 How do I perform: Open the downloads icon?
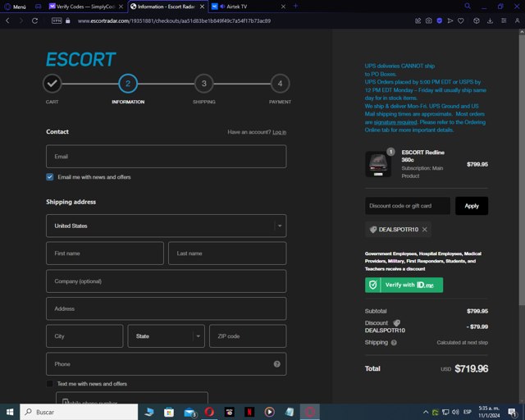(x=490, y=21)
